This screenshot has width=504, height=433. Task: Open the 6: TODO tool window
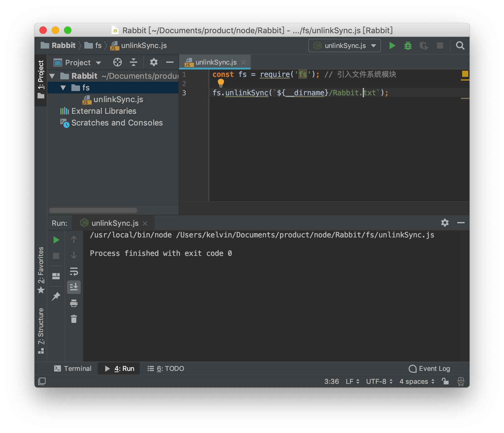click(x=166, y=368)
